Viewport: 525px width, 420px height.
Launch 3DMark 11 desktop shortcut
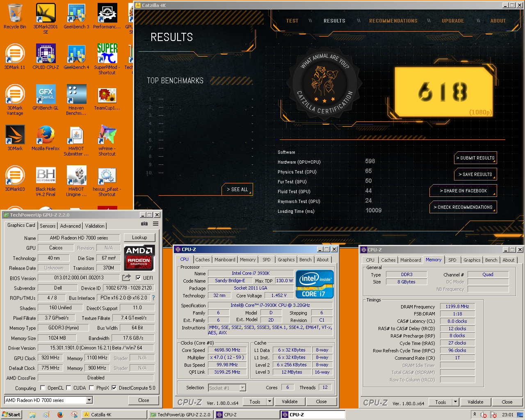15,57
